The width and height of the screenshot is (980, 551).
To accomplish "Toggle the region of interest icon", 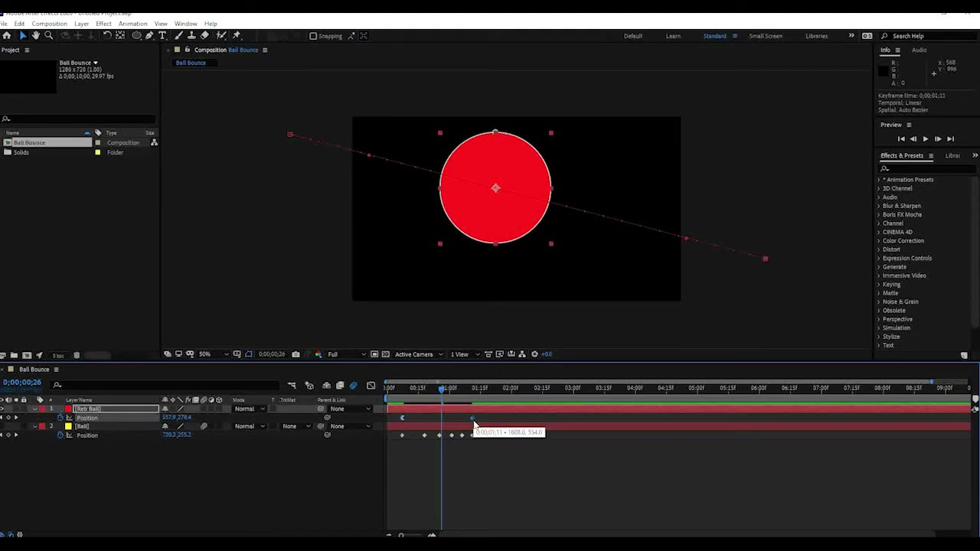I will click(374, 354).
